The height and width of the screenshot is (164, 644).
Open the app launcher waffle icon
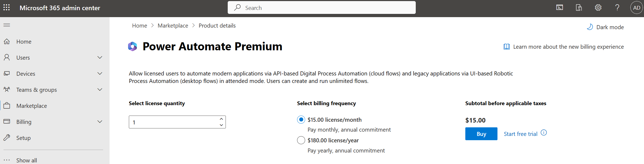click(x=7, y=7)
